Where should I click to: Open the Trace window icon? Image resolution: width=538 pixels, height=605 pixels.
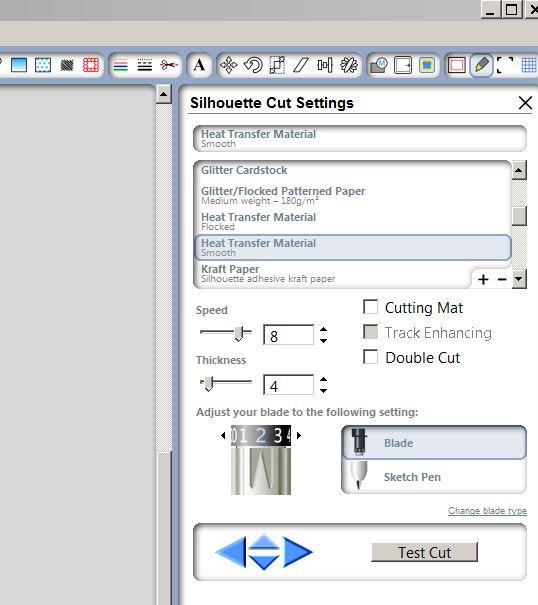click(x=427, y=65)
